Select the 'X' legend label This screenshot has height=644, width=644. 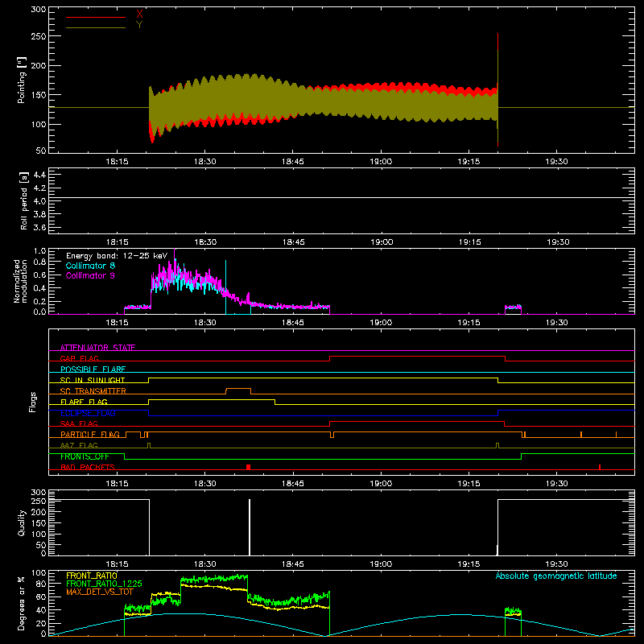click(139, 14)
